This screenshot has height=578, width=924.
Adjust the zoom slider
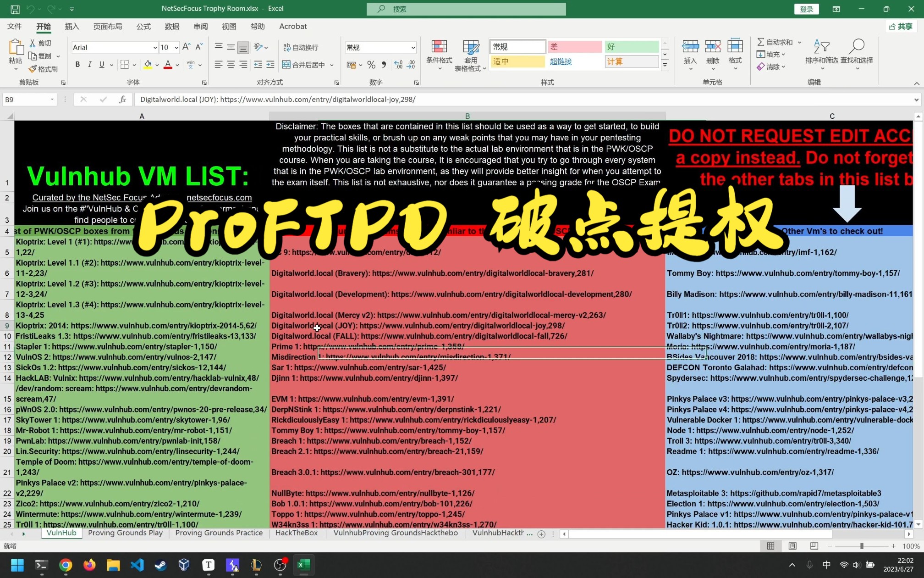(x=862, y=546)
